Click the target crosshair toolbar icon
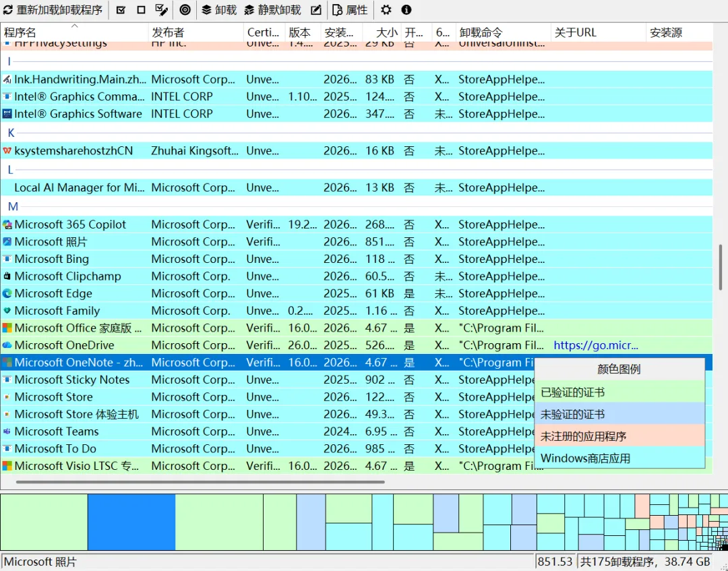Screen dimensions: 728x571 pos(185,9)
